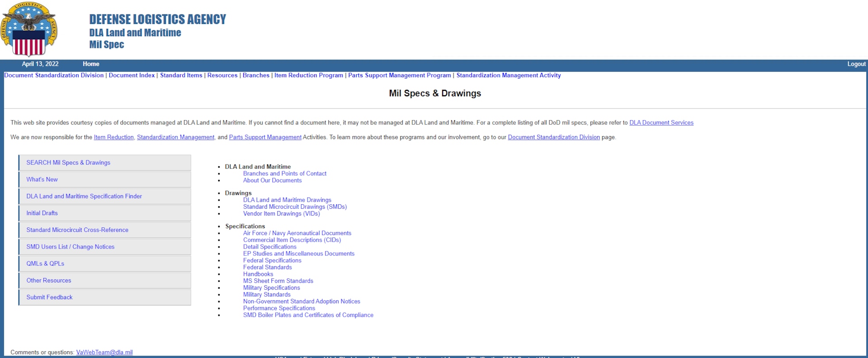
Task: Open the Document Standardization Division page link in paragraph
Action: click(x=554, y=137)
